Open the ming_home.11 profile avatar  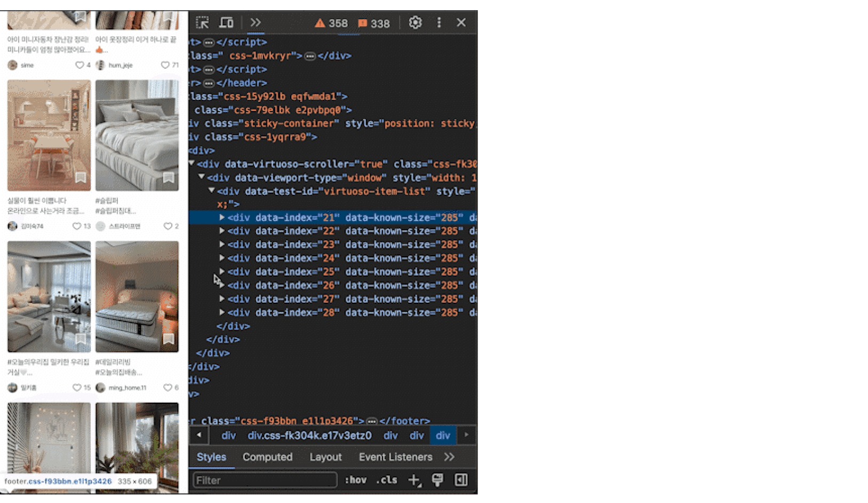tap(100, 388)
